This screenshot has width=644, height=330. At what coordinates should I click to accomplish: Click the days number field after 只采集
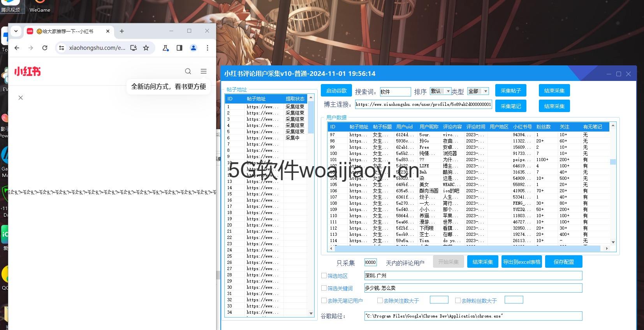click(370, 262)
